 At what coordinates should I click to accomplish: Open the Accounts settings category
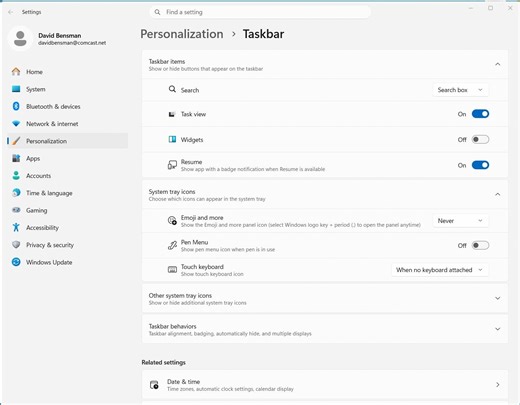pyautogui.click(x=38, y=176)
